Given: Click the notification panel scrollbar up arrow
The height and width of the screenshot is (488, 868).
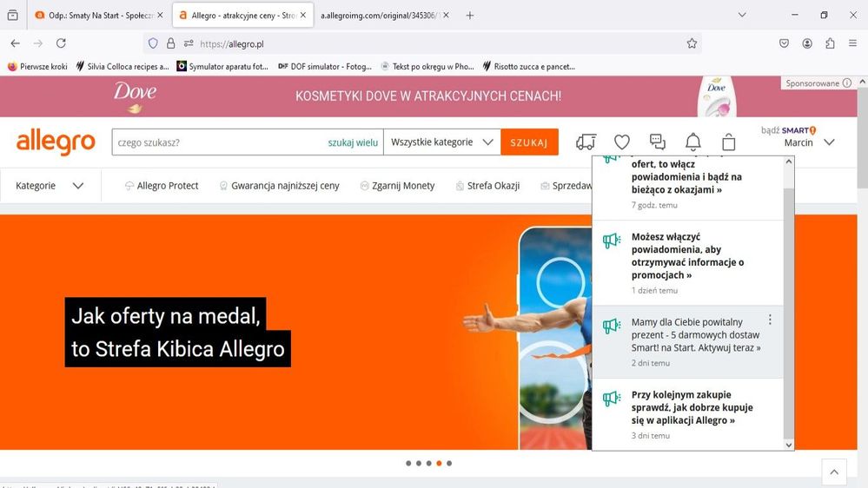Looking at the screenshot, I should tap(789, 162).
